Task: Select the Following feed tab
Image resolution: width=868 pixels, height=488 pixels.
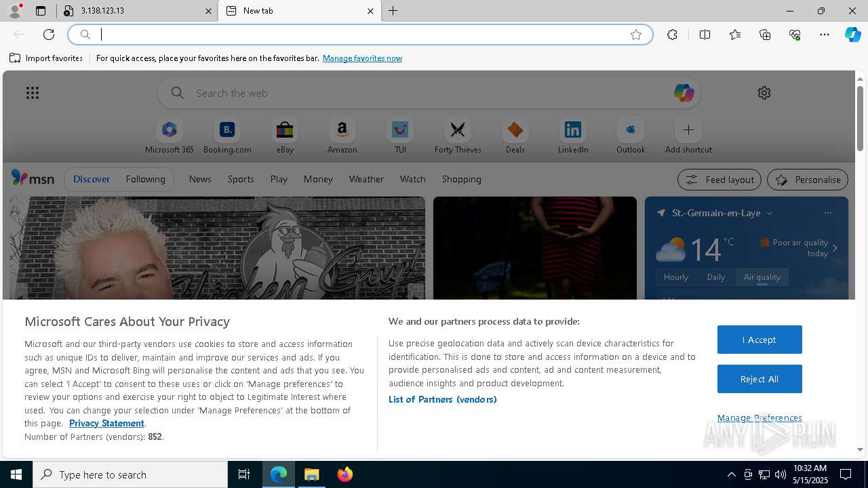Action: (x=145, y=179)
